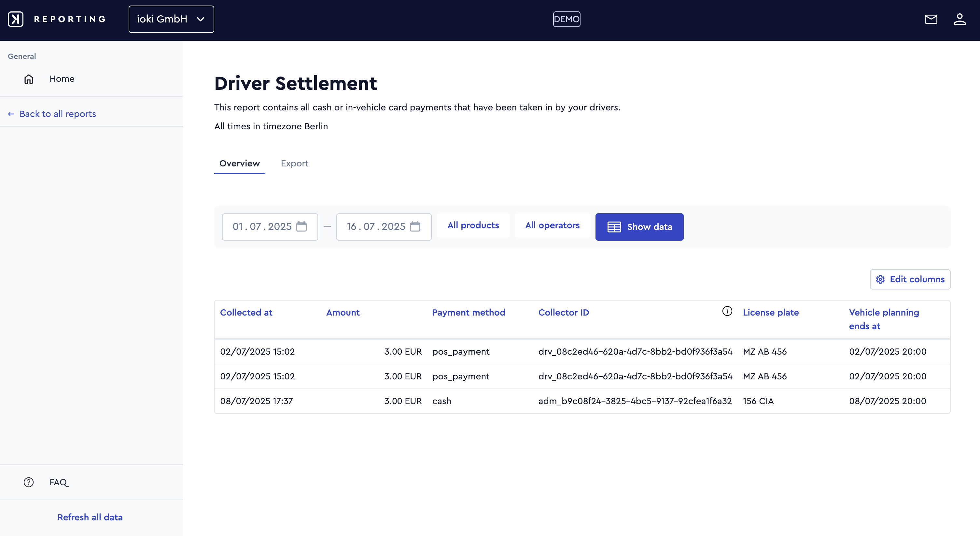Click the 08/07/2025 20:00 planning end cell
This screenshot has height=536, width=980.
pyautogui.click(x=888, y=401)
